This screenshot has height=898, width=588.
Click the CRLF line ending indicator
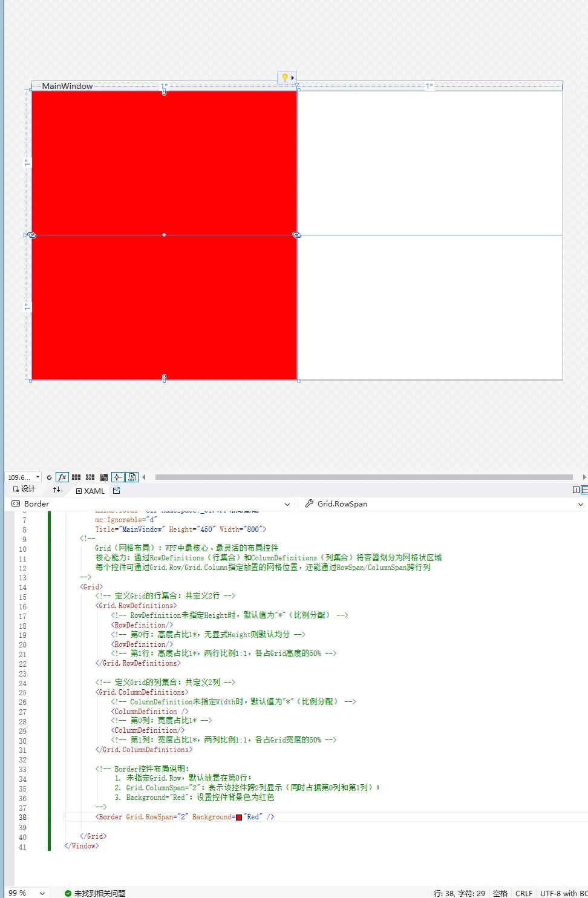(524, 893)
